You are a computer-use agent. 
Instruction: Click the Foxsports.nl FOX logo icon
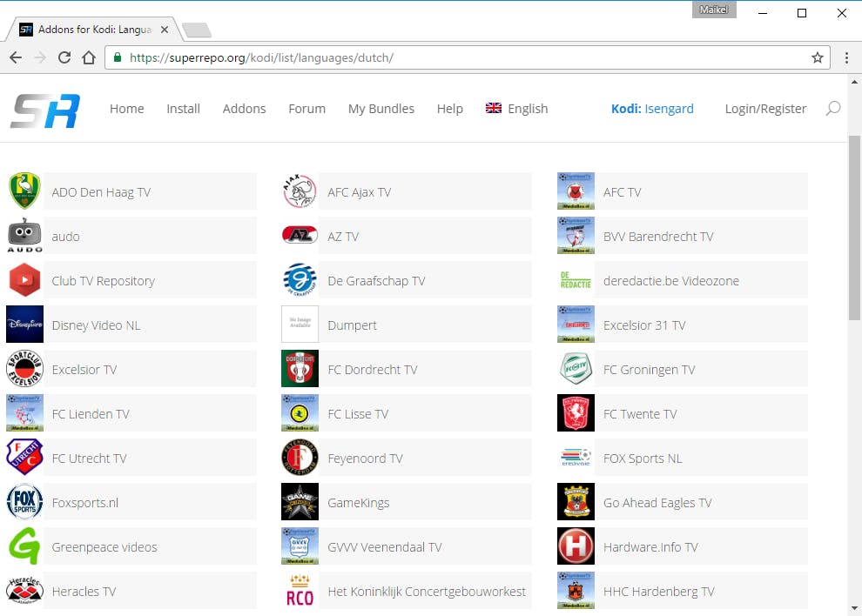point(24,502)
